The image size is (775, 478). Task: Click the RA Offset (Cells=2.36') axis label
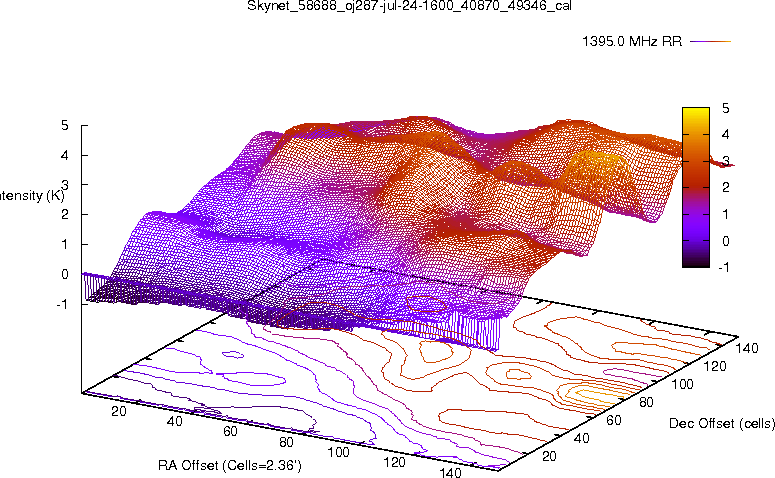coord(230,465)
